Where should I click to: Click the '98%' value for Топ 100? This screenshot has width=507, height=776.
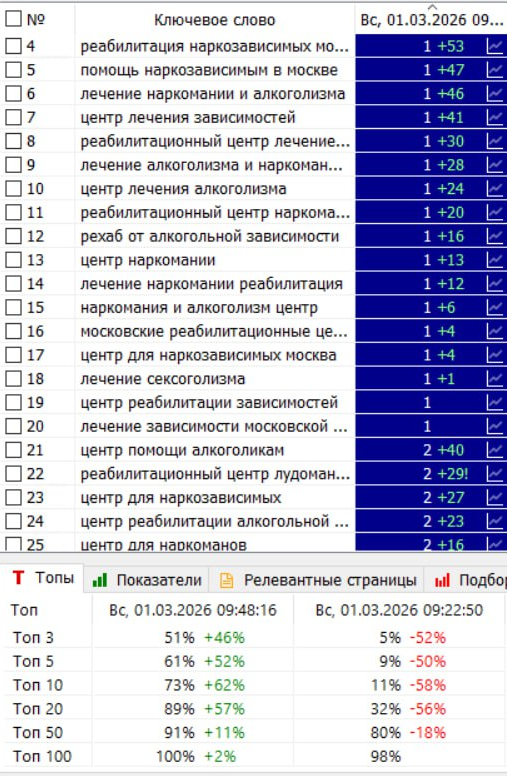[x=385, y=756]
